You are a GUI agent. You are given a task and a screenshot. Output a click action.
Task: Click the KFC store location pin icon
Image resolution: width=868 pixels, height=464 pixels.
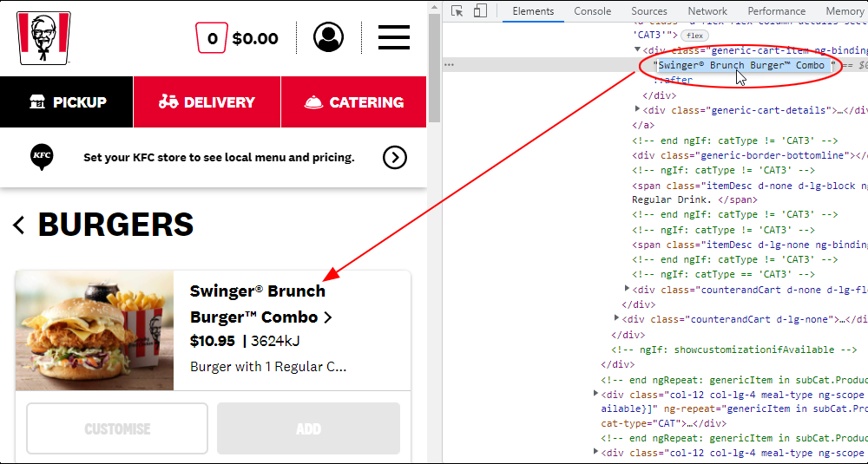pos(42,157)
